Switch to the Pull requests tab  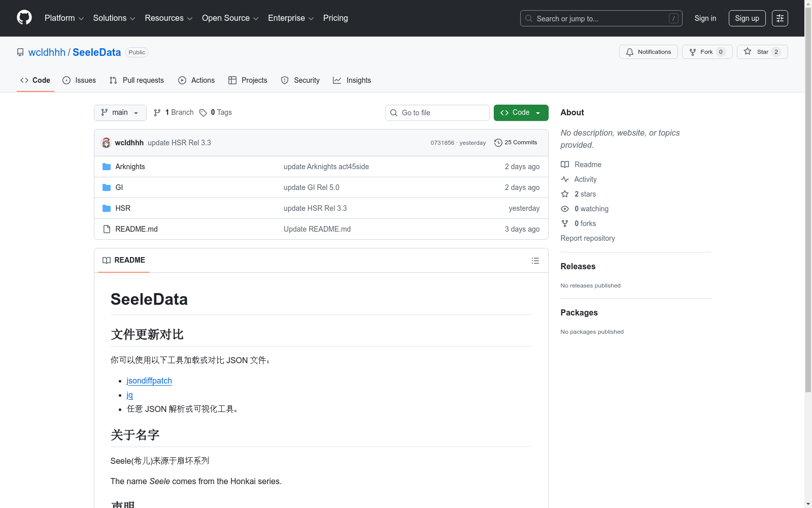137,80
